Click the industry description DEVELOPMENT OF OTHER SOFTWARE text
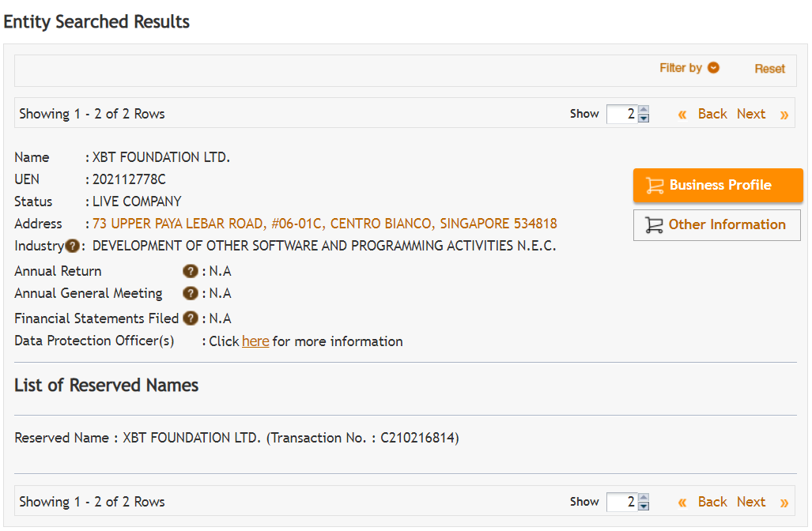The width and height of the screenshot is (812, 531). 324,246
